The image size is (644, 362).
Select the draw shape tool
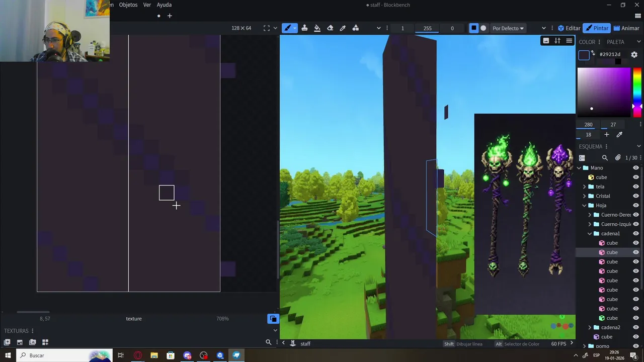click(356, 28)
